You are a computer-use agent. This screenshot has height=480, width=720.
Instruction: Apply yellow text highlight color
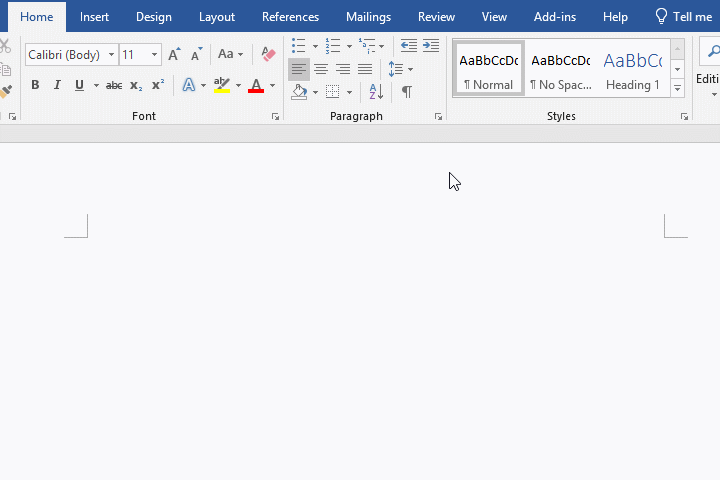pos(222,85)
